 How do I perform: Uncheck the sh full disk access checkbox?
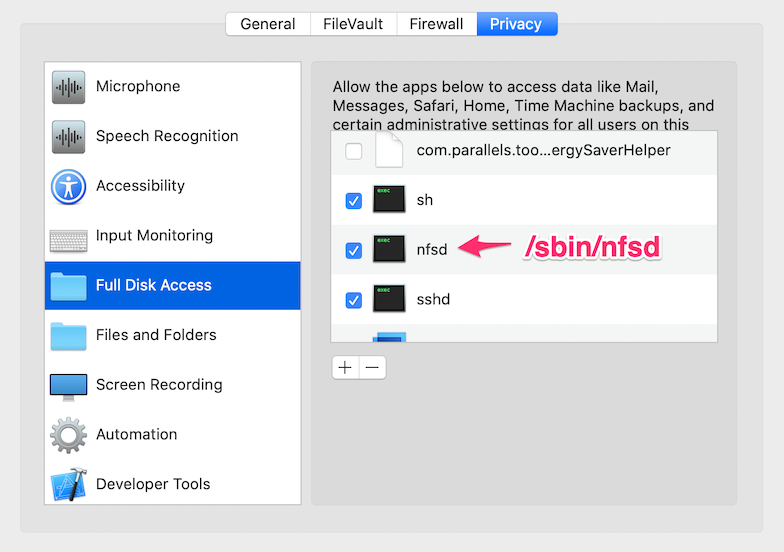[354, 200]
